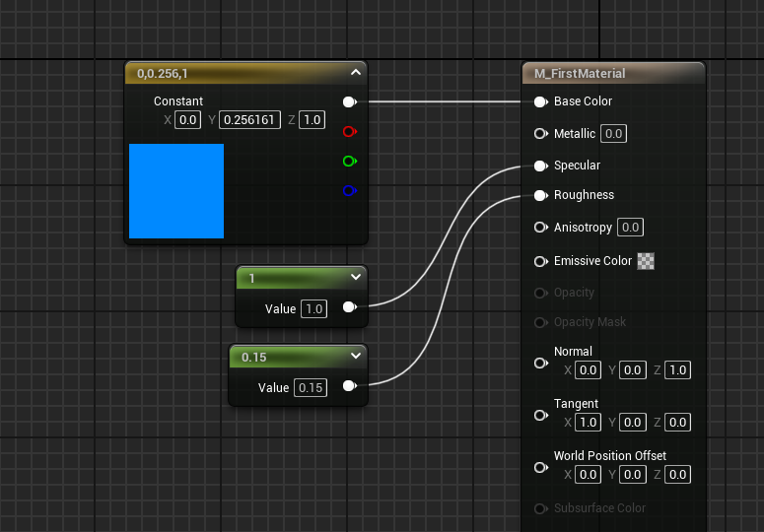Screen dimensions: 764x532
Task: Click the red channel output pin
Action: 349,131
